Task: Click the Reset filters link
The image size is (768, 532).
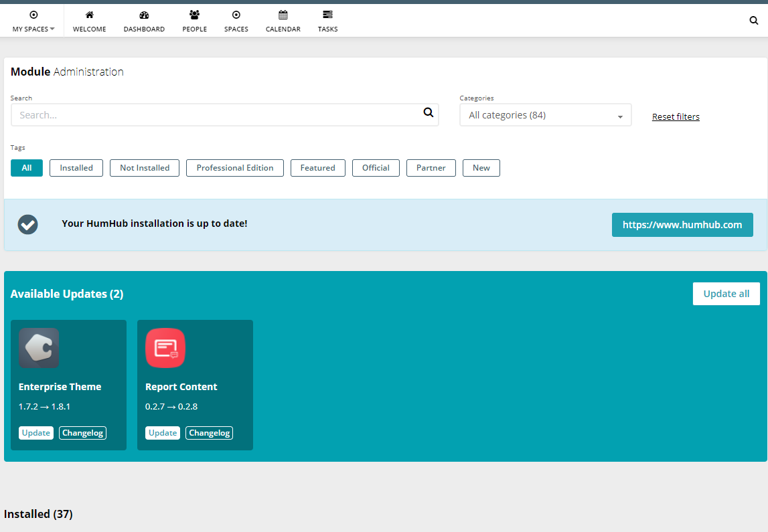Action: tap(676, 116)
